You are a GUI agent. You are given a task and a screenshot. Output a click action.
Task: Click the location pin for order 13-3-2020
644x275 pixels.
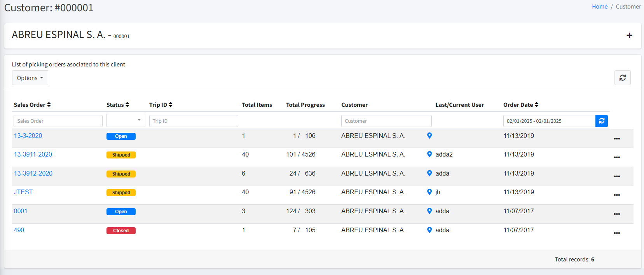pyautogui.click(x=429, y=136)
